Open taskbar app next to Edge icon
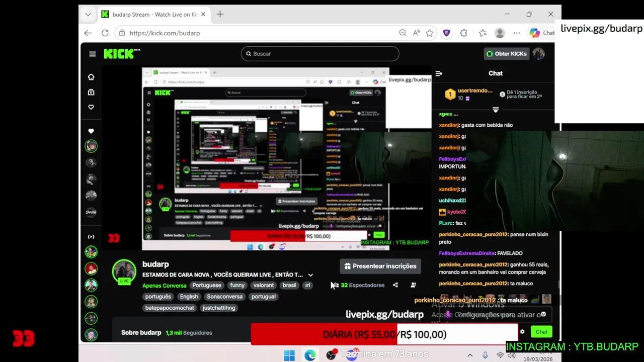Screen dimensions: 644x362 click(331, 355)
